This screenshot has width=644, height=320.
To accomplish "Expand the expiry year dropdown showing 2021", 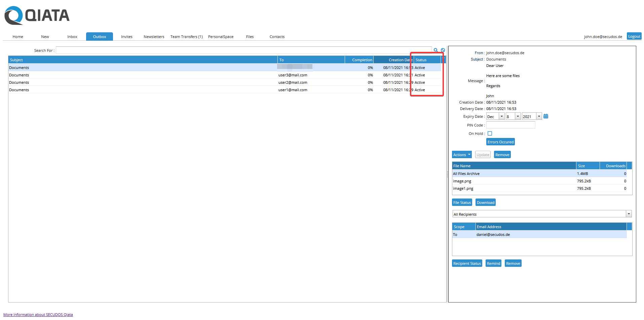I will (539, 116).
